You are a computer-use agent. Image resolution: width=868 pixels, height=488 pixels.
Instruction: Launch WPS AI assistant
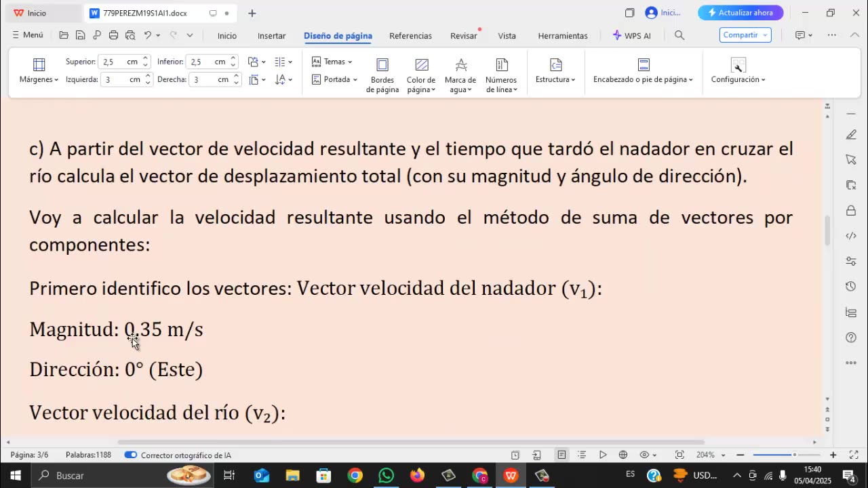tap(631, 35)
